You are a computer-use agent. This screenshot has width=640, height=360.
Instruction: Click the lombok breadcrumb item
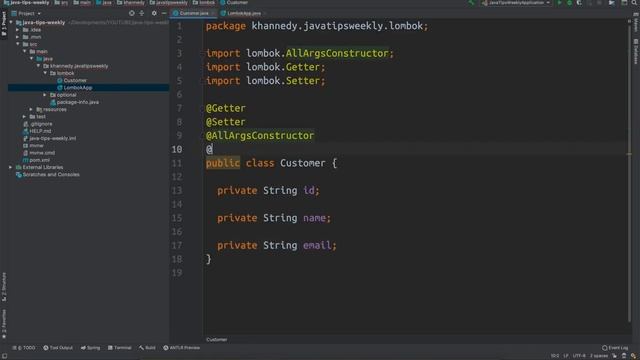point(204,2)
